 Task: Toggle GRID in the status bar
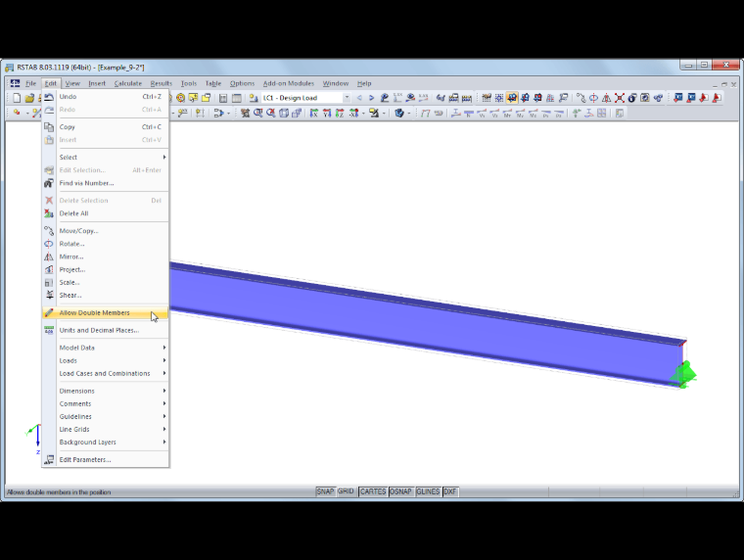(x=346, y=491)
